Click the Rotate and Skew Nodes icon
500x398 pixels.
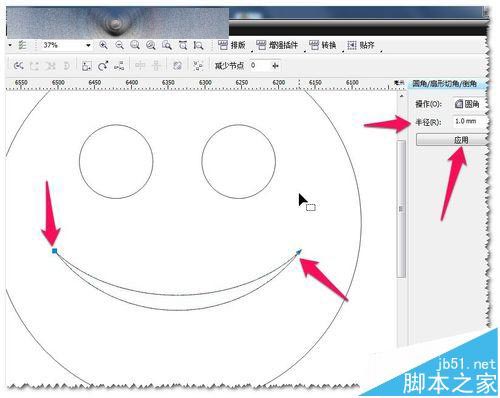103,66
